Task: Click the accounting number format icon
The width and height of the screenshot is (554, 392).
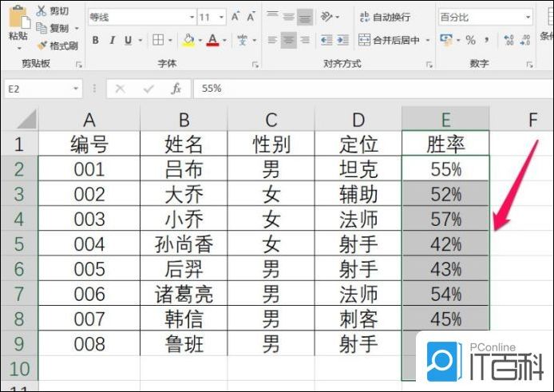Action: tap(446, 40)
